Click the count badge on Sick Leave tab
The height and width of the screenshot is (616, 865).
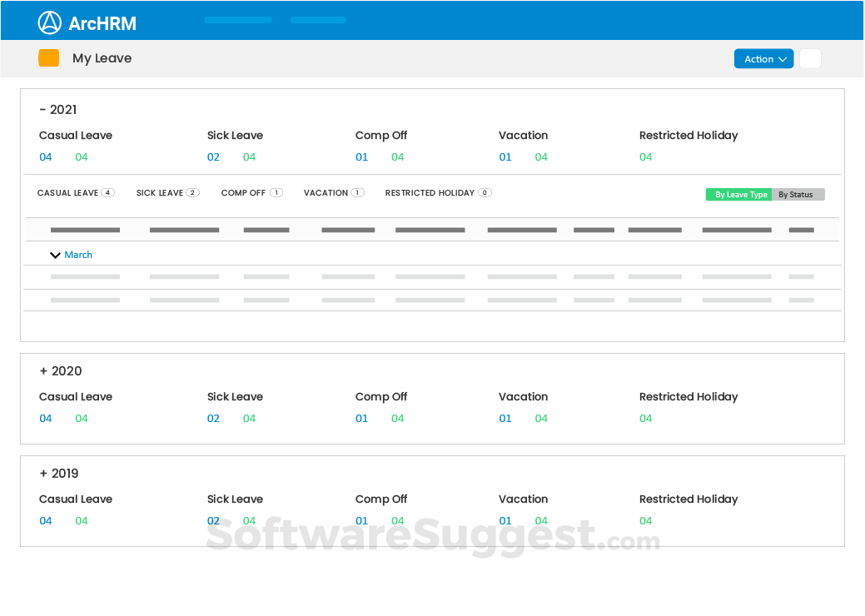(x=192, y=192)
